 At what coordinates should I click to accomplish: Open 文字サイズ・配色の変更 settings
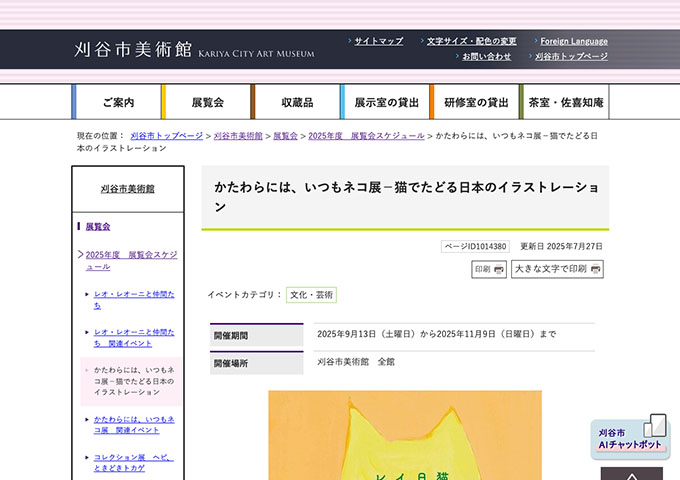click(x=471, y=41)
